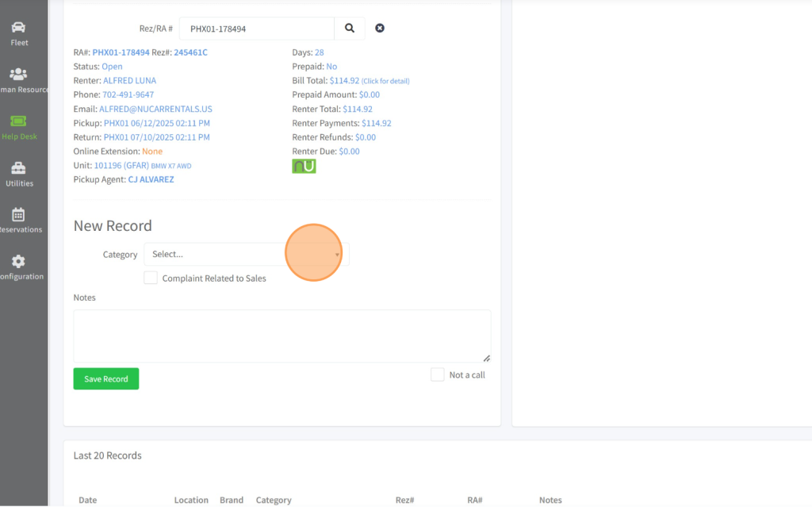Click inside the Notes text area
The width and height of the screenshot is (812, 507).
[282, 336]
